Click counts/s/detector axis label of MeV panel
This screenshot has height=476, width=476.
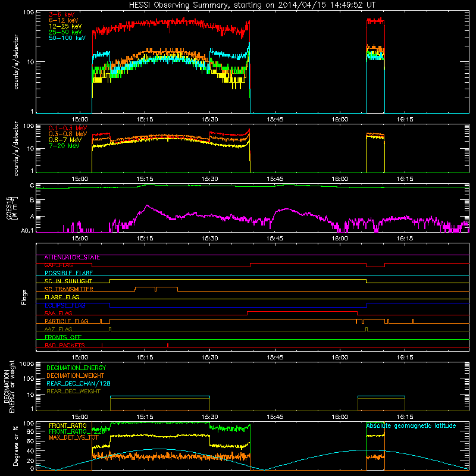[16, 148]
